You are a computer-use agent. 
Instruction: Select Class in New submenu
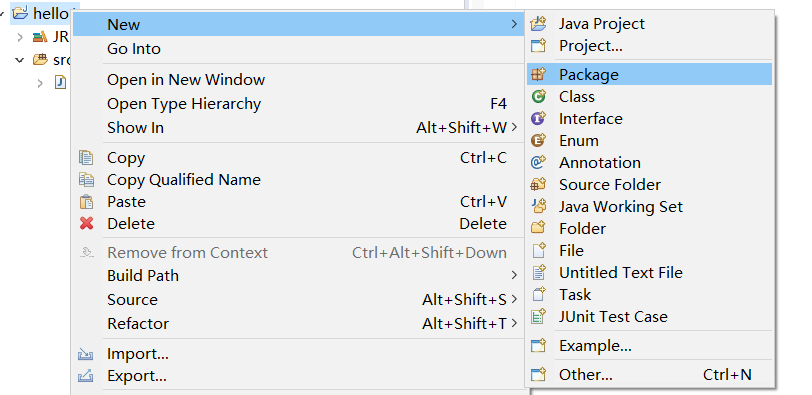click(649, 97)
